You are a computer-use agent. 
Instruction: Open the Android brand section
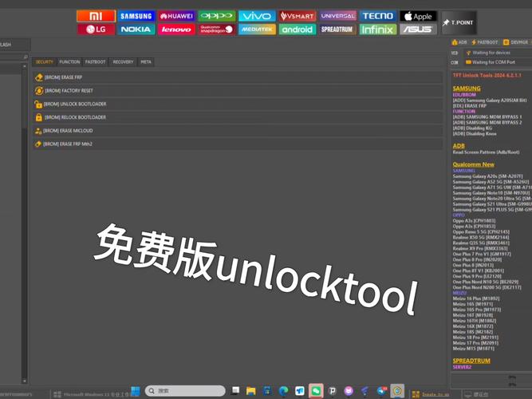click(x=298, y=30)
